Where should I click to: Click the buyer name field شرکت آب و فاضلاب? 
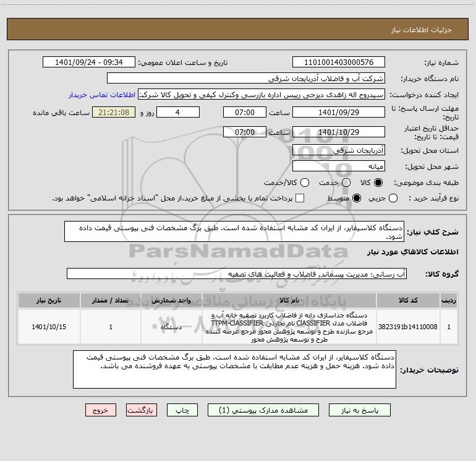tap(246, 79)
